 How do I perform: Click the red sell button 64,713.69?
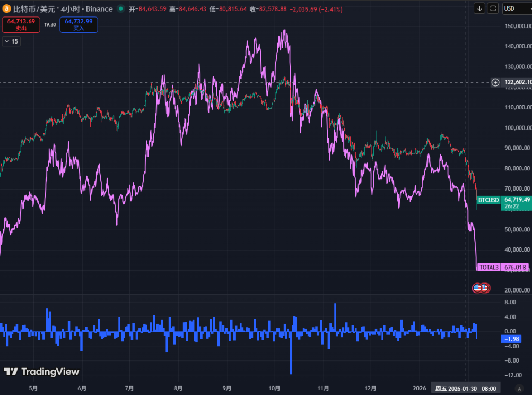coord(21,24)
